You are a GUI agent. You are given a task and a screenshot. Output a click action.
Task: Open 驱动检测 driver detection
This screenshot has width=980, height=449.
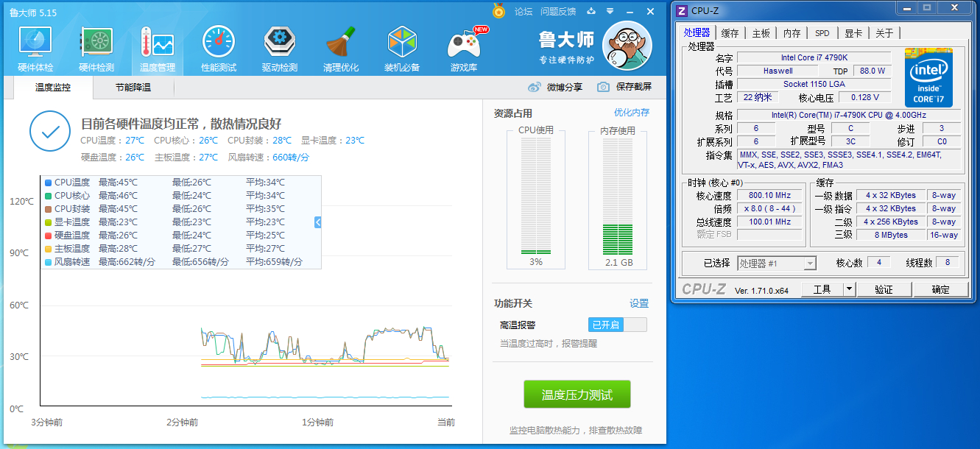[280, 50]
